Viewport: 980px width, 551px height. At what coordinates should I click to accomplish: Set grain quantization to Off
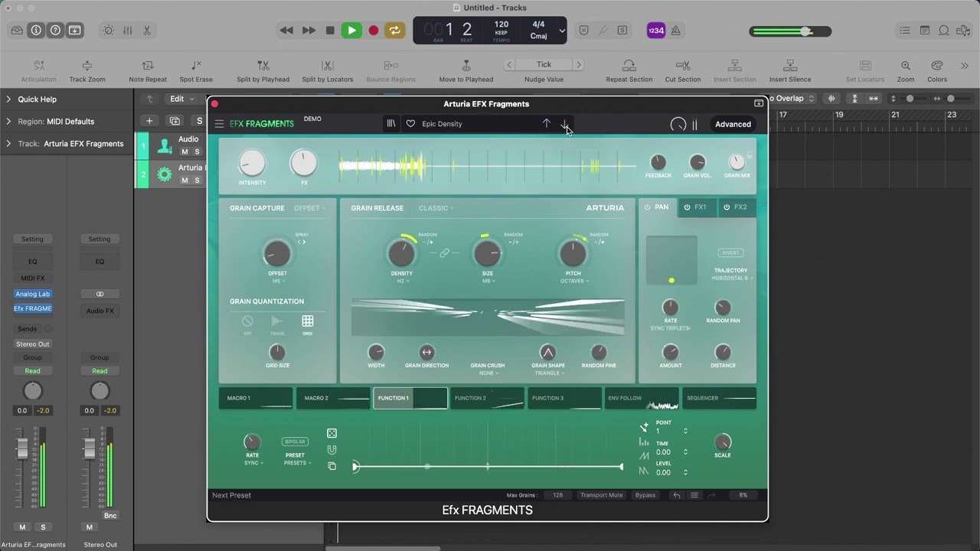pos(247,321)
